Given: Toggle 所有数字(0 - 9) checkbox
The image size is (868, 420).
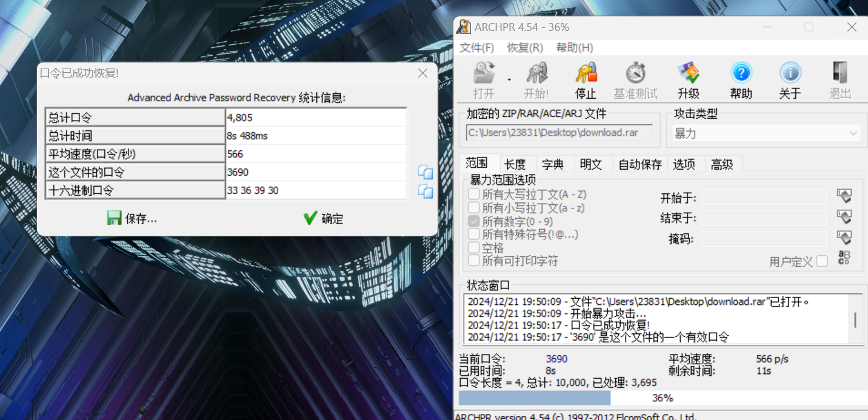Looking at the screenshot, I should 473,221.
